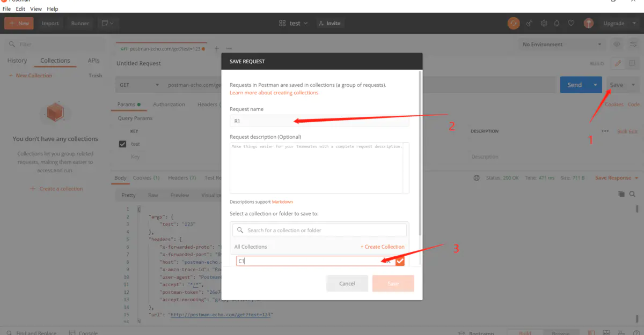Image resolution: width=644 pixels, height=335 pixels.
Task: Open the Edit menu
Action: (x=20, y=9)
